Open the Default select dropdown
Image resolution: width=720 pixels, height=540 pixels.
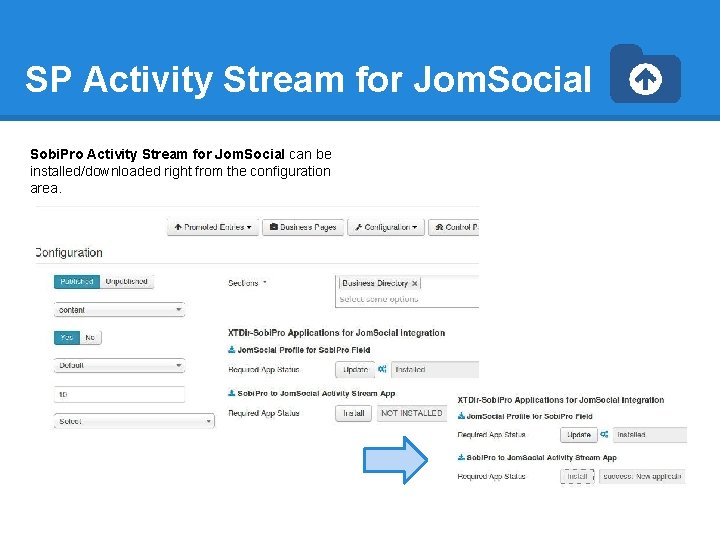119,366
